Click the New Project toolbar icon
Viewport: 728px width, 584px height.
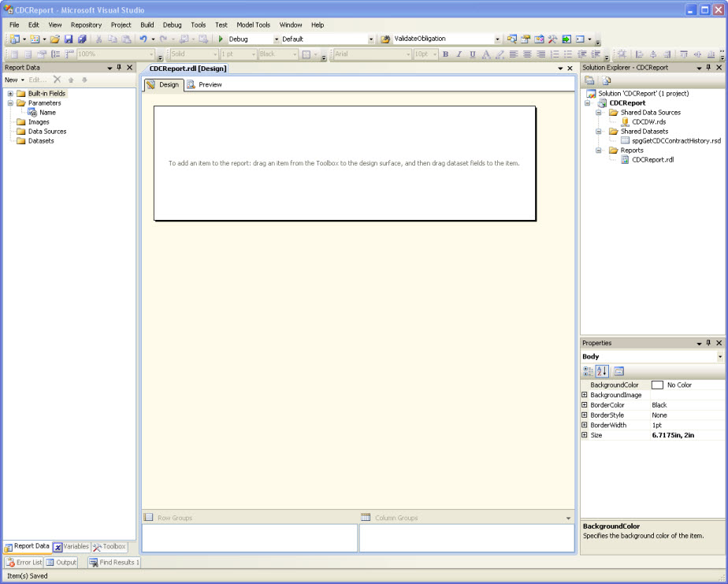tap(15, 39)
